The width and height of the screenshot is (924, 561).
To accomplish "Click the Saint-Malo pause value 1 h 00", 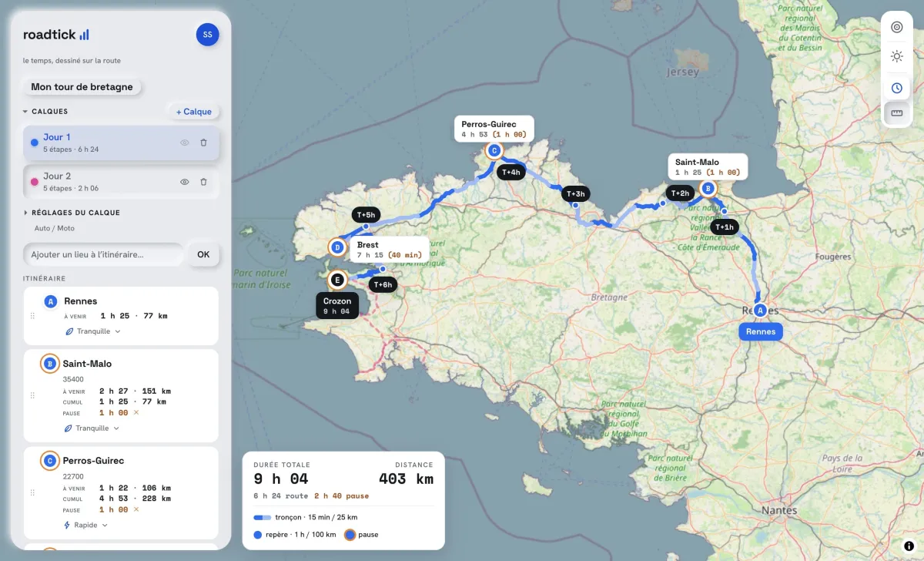I will pos(114,413).
